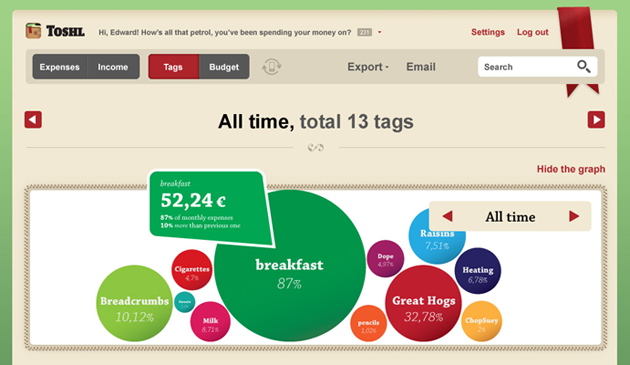Click into the Search field
The height and width of the screenshot is (365, 630).
526,67
